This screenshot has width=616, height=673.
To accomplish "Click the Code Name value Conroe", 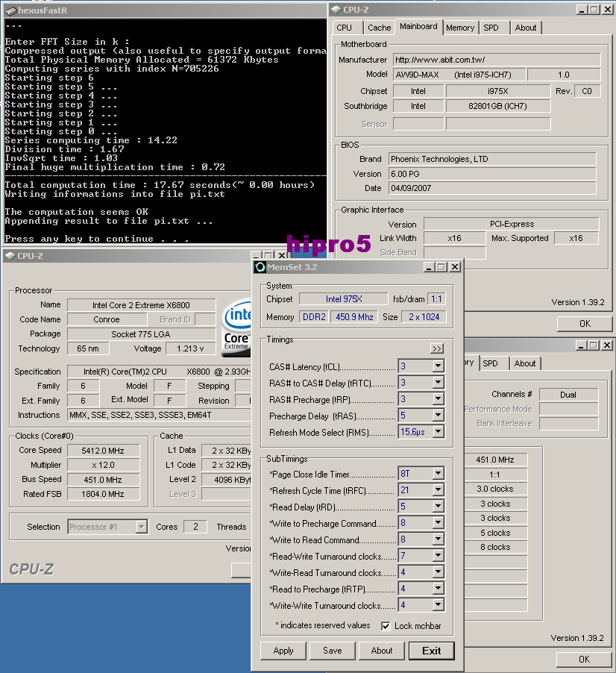I will 107,319.
